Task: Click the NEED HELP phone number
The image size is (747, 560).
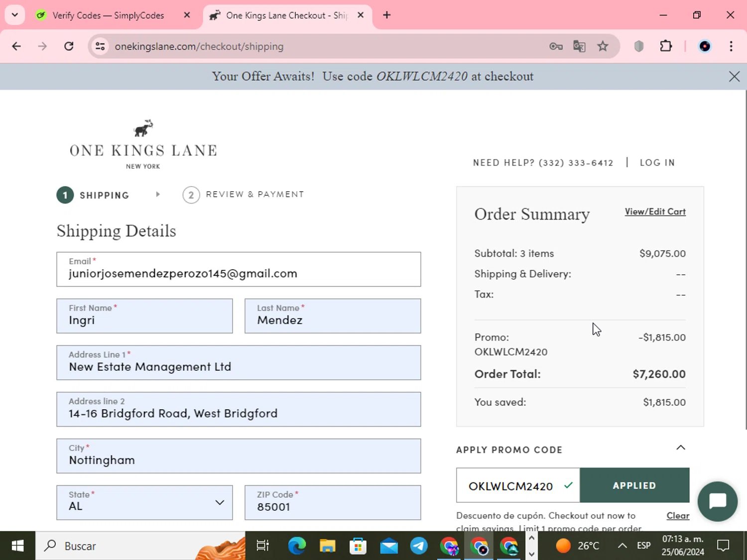Action: tap(576, 163)
